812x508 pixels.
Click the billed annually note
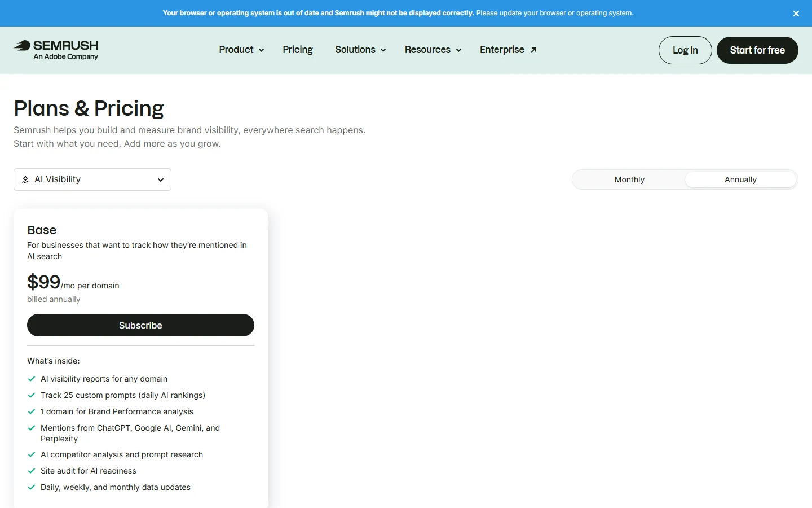(x=54, y=299)
